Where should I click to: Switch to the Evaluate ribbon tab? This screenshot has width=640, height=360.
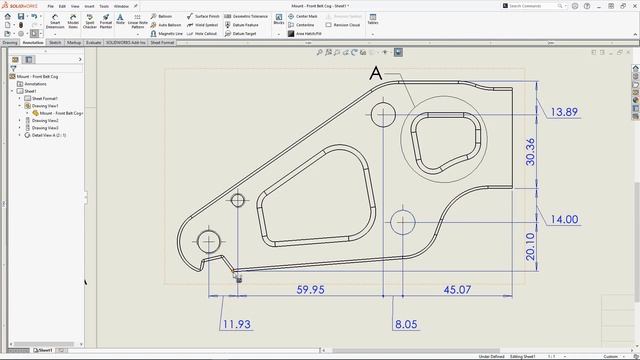93,42
